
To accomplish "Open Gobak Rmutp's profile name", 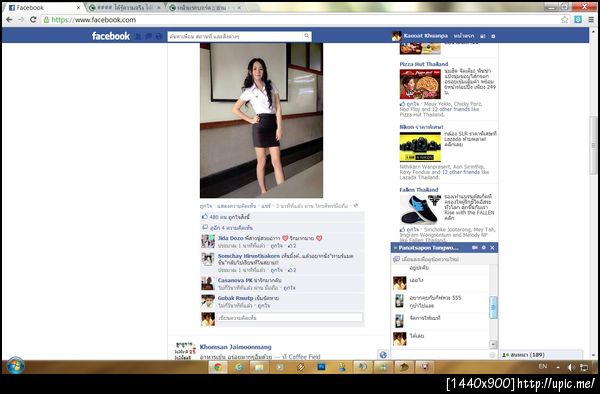I will pyautogui.click(x=235, y=298).
